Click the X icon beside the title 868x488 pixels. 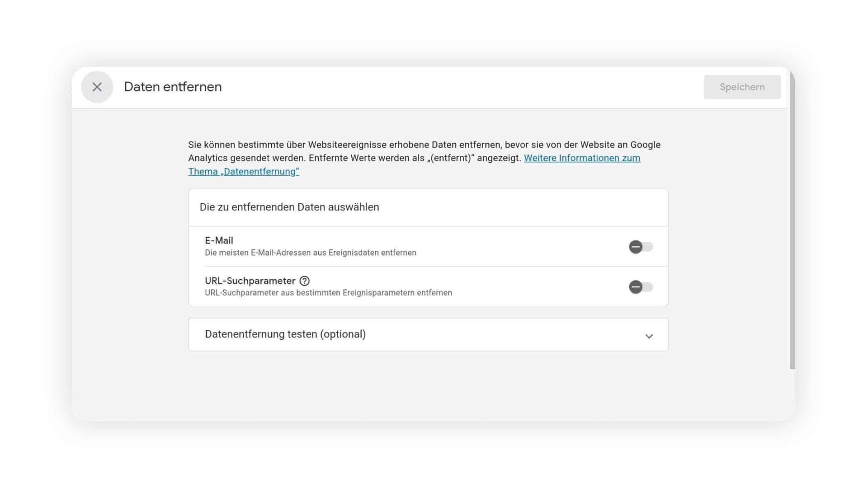point(97,87)
